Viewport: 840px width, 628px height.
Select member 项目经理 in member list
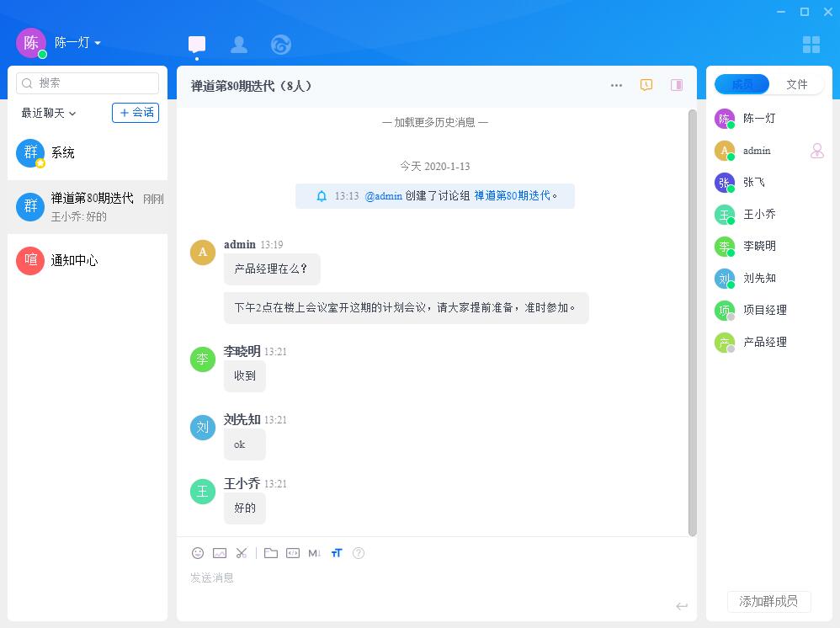(x=768, y=310)
